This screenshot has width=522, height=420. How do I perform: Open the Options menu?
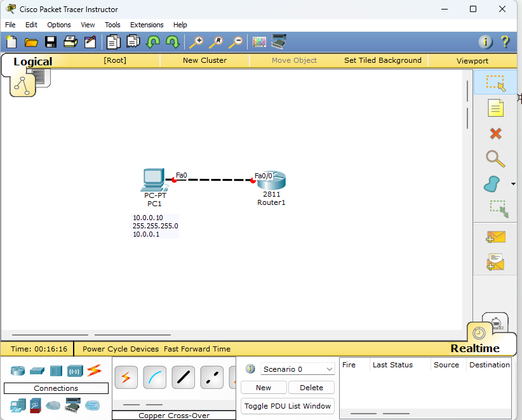point(59,25)
